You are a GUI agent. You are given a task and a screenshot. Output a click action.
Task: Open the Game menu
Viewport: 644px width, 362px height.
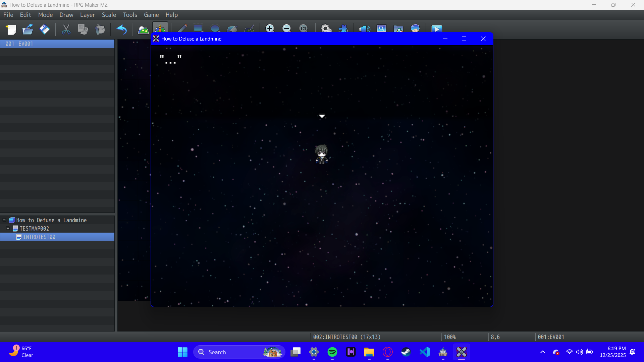tap(151, 15)
